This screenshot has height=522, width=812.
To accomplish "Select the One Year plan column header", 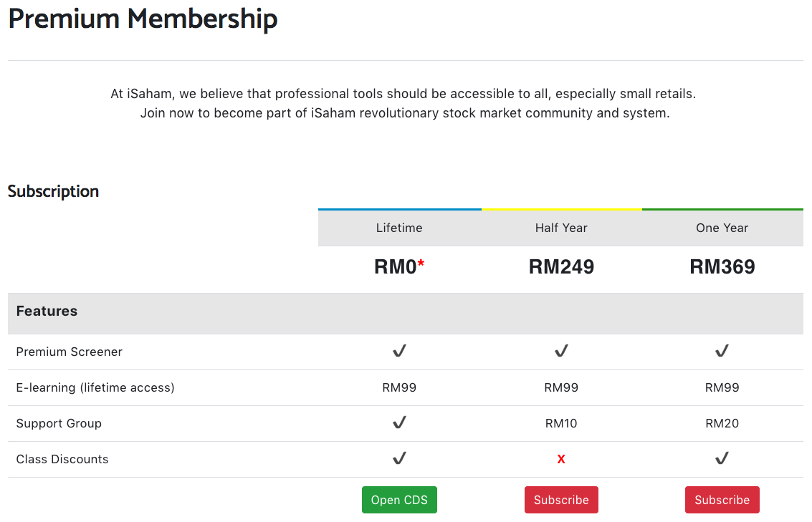I will 722,228.
